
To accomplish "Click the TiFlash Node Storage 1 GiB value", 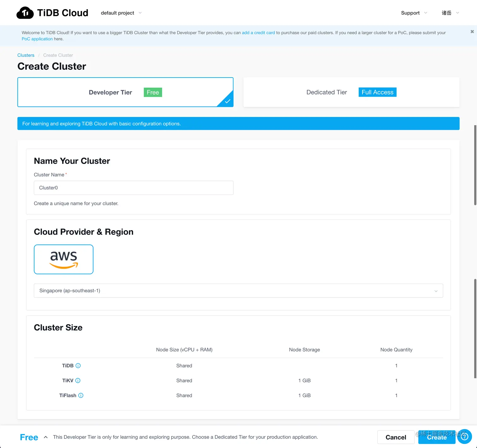I will [x=304, y=395].
